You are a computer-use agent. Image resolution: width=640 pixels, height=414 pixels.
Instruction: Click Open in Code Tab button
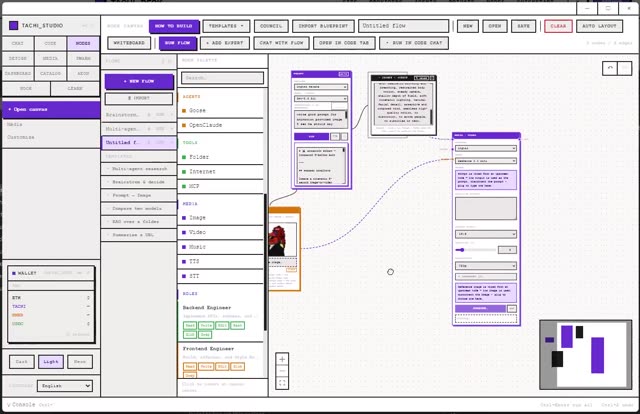344,43
